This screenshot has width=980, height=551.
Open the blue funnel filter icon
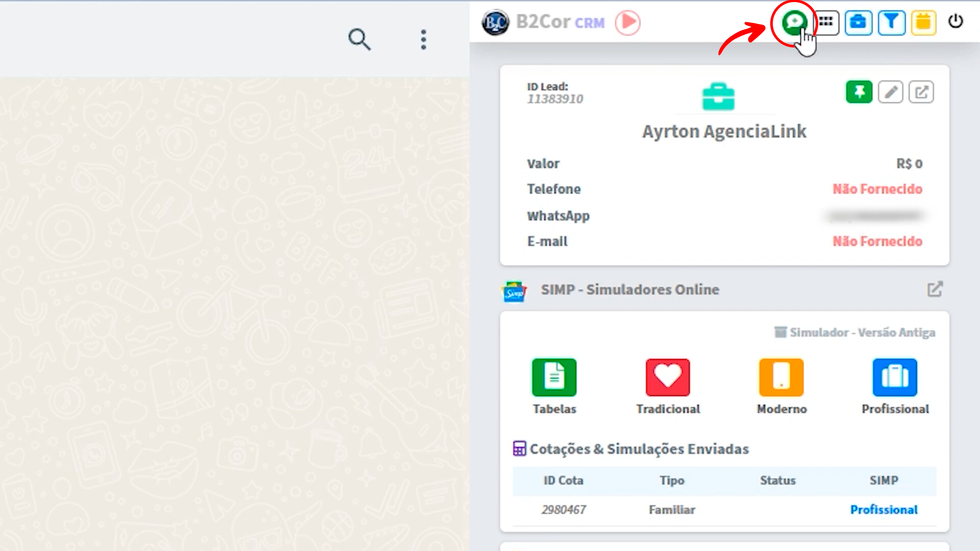click(x=891, y=22)
